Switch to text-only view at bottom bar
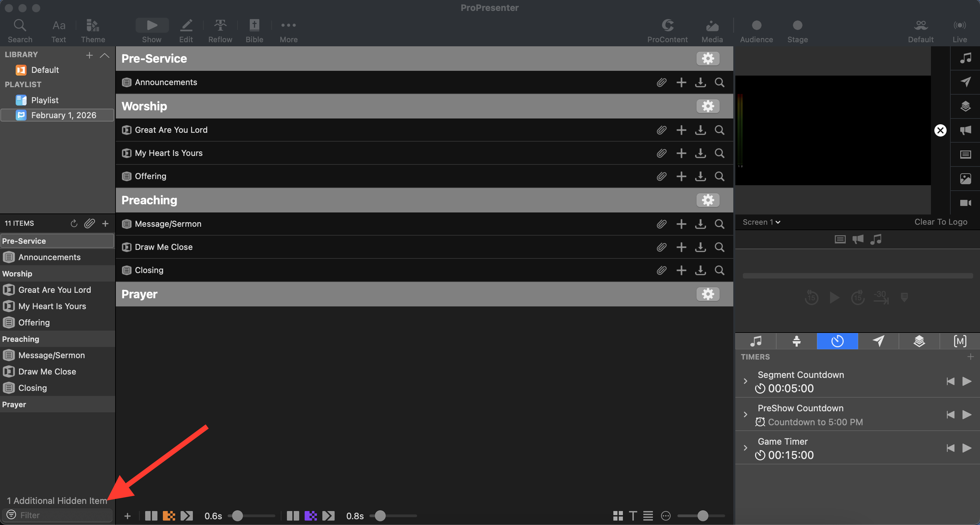 (633, 516)
